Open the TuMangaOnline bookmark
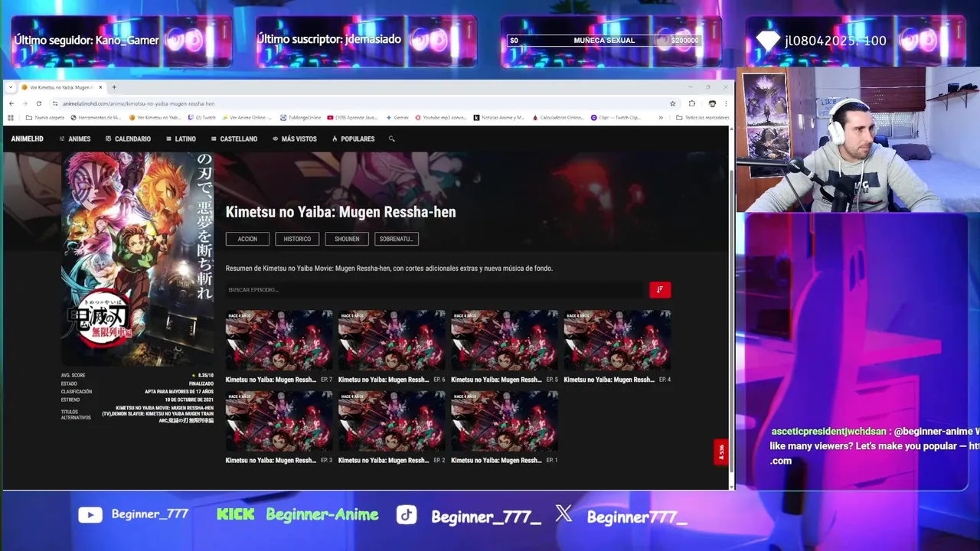The image size is (980, 551). (301, 118)
